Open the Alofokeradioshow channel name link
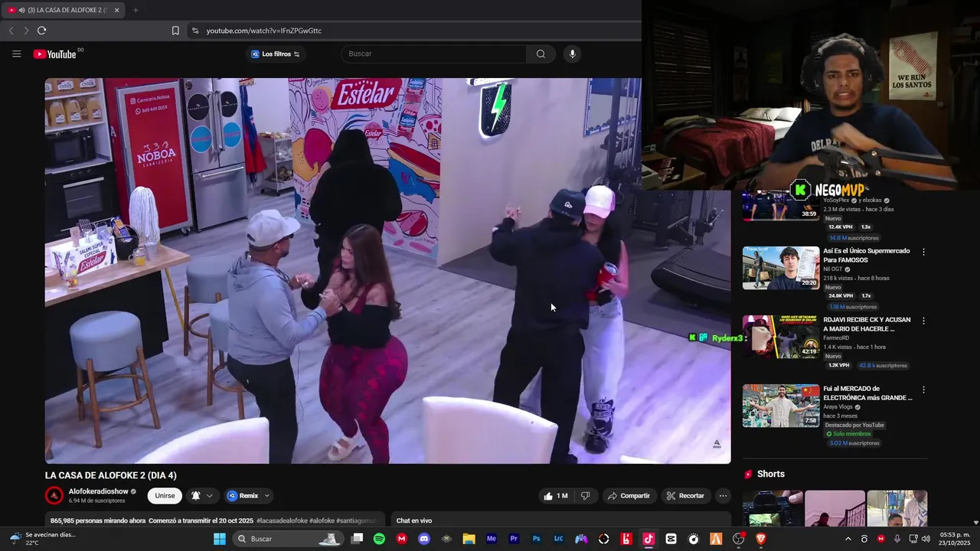Screen dimensions: 980x551 [x=98, y=491]
